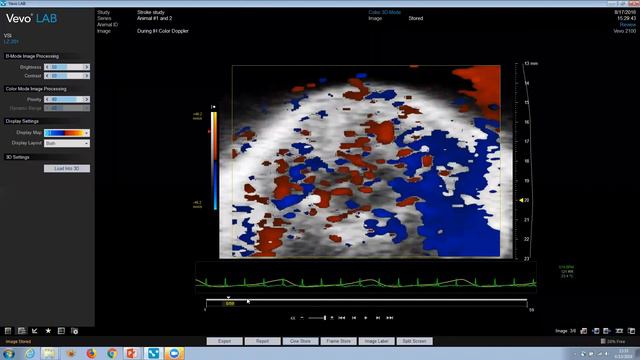The width and height of the screenshot is (640, 360).
Task: Jump to the last cine frame
Action: pyautogui.click(x=390, y=318)
